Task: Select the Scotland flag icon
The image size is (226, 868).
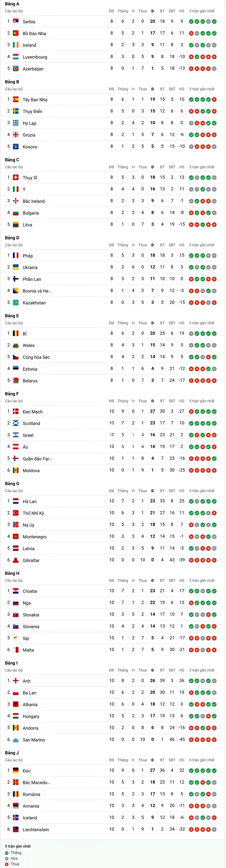Action: click(x=15, y=423)
